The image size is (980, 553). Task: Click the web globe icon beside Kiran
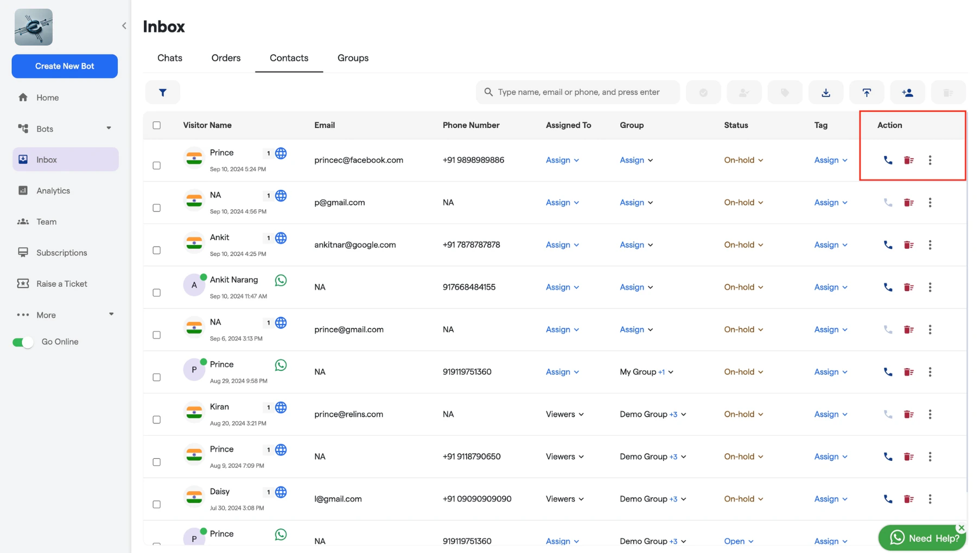pyautogui.click(x=281, y=407)
